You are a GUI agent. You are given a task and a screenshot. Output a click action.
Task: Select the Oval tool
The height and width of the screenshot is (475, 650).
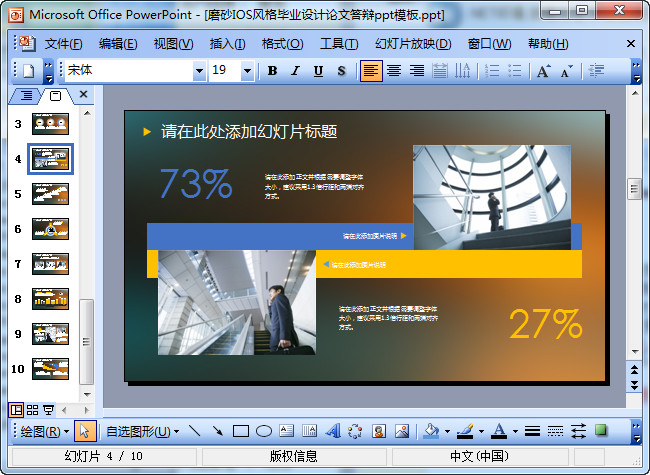coord(264,431)
